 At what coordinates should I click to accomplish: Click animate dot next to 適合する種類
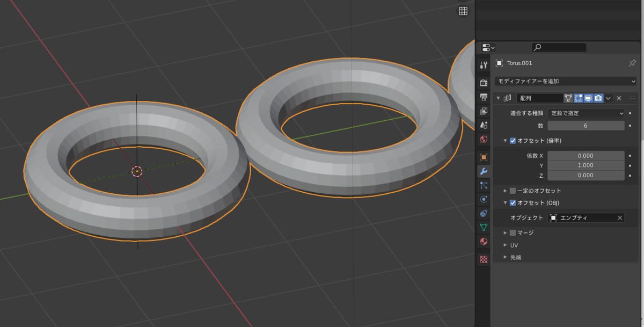tap(631, 113)
